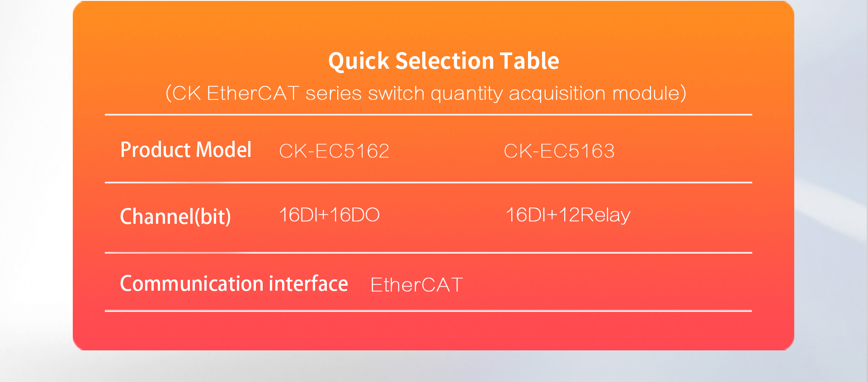Click the word EtherCAT in the subtitle
This screenshot has height=382, width=868.
click(x=253, y=94)
